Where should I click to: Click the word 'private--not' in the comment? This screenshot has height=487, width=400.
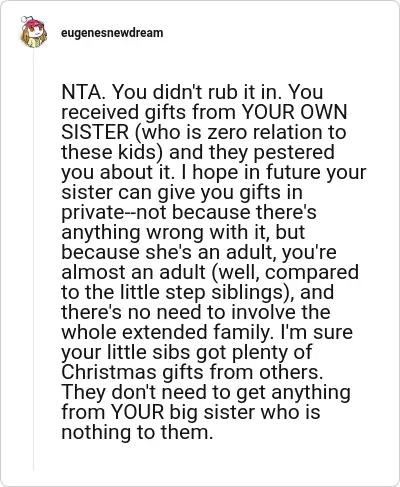114,212
